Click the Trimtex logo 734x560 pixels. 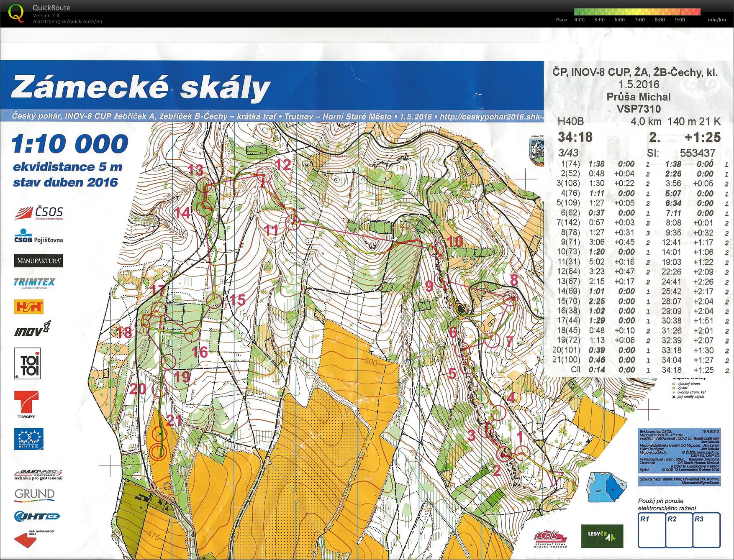pos(34,283)
